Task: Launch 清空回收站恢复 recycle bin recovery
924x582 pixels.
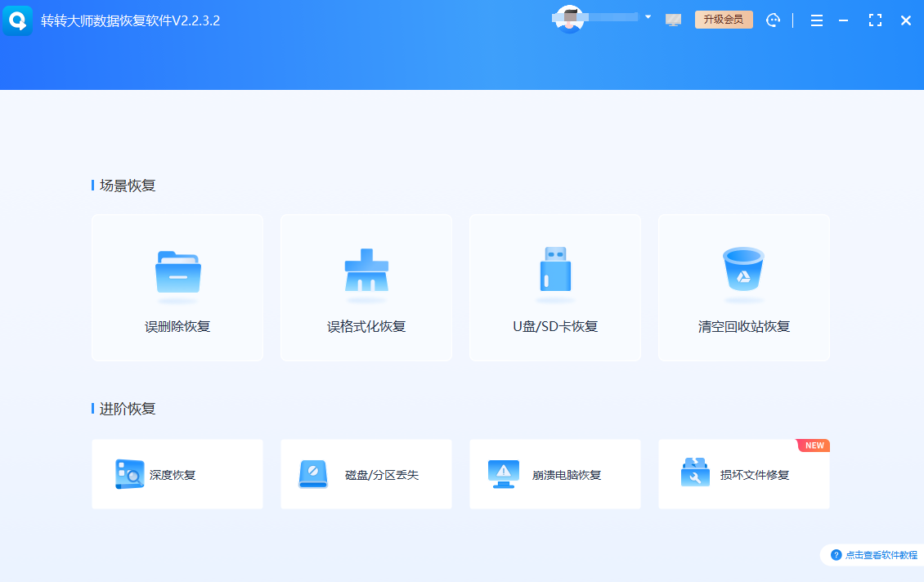Action: point(744,288)
